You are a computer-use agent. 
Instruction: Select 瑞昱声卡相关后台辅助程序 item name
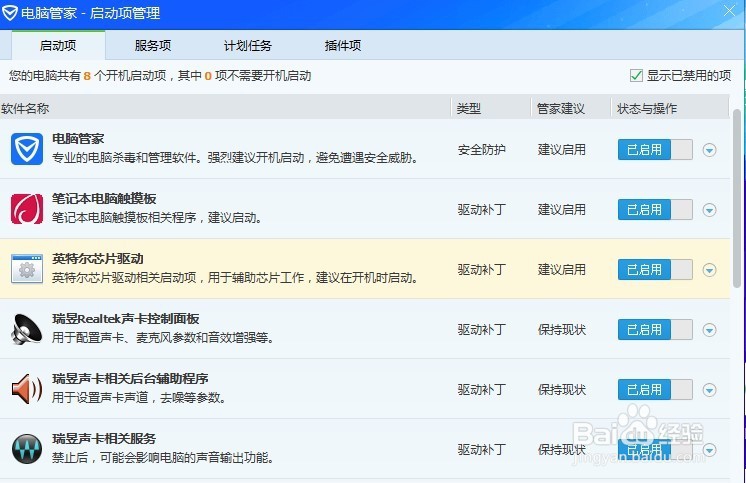[130, 378]
